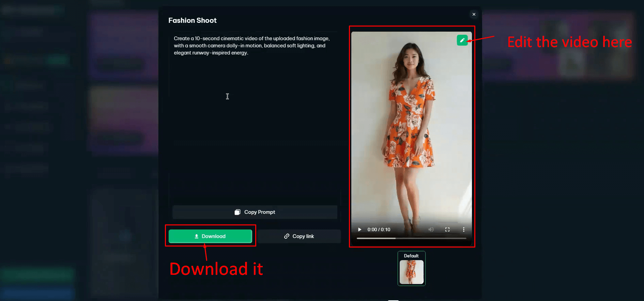Click the clipboard icon beside Copy Prompt
Viewport: 644px width, 301px height.
(237, 212)
